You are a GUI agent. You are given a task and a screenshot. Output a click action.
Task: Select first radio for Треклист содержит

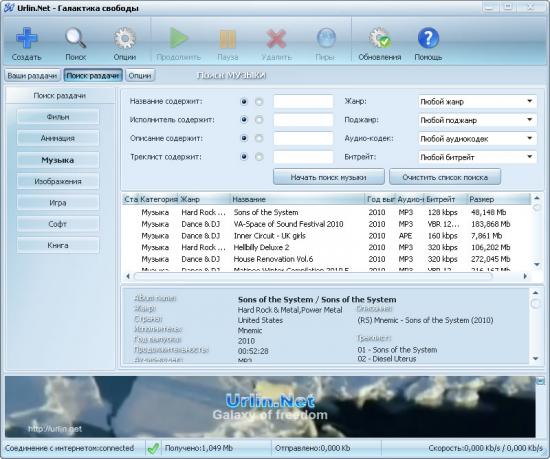(x=244, y=157)
